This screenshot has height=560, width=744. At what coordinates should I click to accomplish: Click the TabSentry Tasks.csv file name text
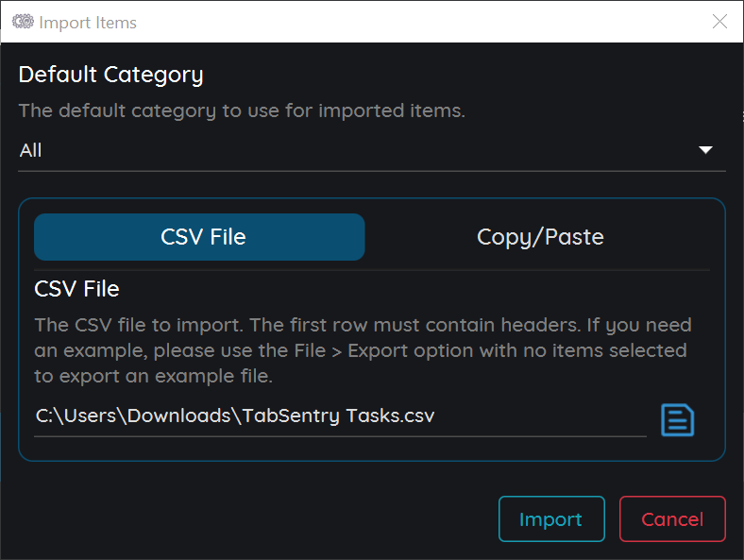pos(338,416)
